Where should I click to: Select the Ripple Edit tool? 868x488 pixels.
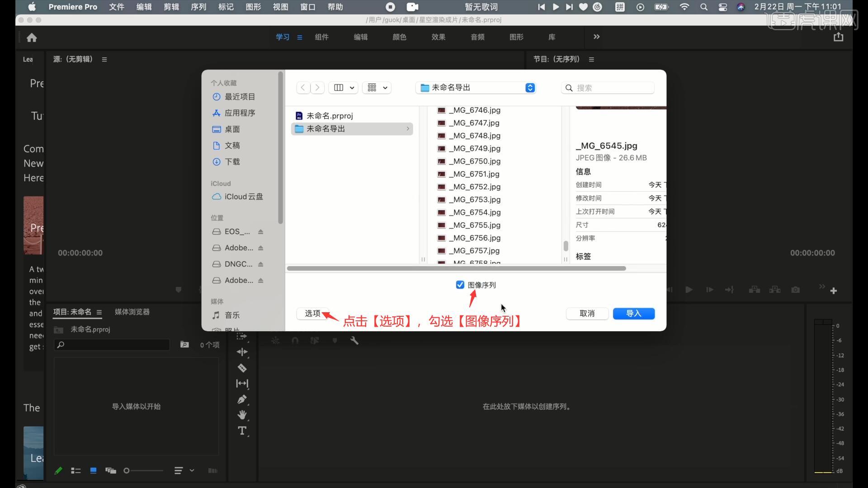point(242,352)
